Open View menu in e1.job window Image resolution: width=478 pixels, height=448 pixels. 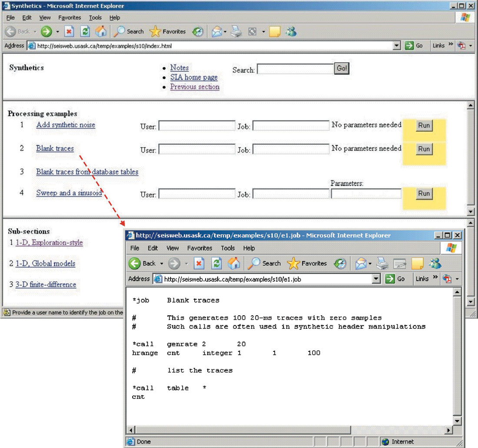click(173, 248)
